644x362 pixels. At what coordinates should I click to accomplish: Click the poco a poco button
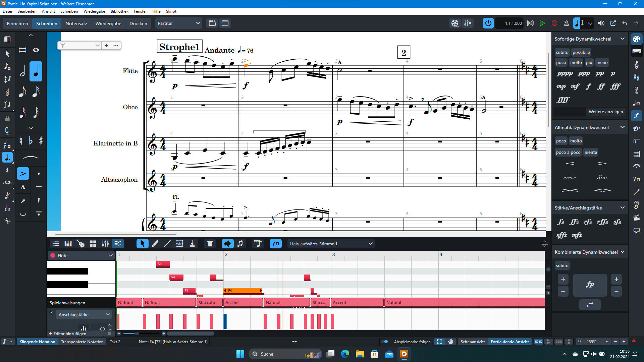point(568,152)
